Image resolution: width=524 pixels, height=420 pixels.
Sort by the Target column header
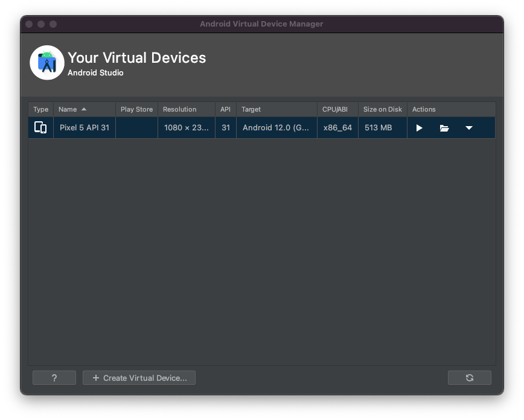[x=276, y=109]
